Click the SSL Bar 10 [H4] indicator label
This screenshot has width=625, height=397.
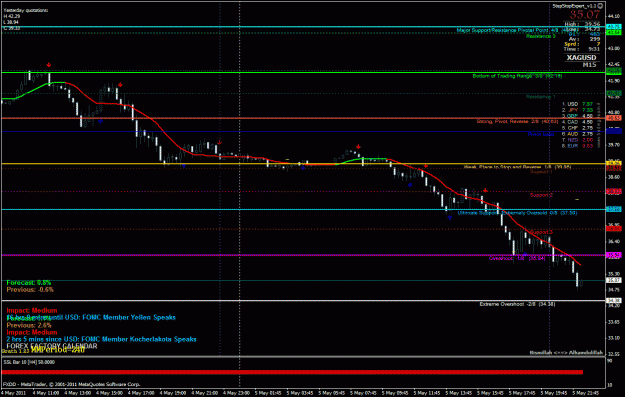(x=29, y=362)
